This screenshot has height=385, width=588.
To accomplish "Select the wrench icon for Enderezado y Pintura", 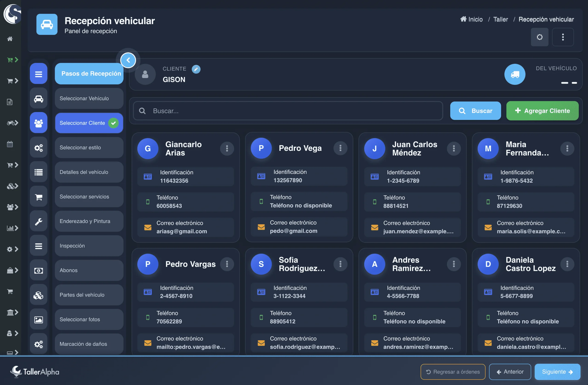I will [x=38, y=221].
